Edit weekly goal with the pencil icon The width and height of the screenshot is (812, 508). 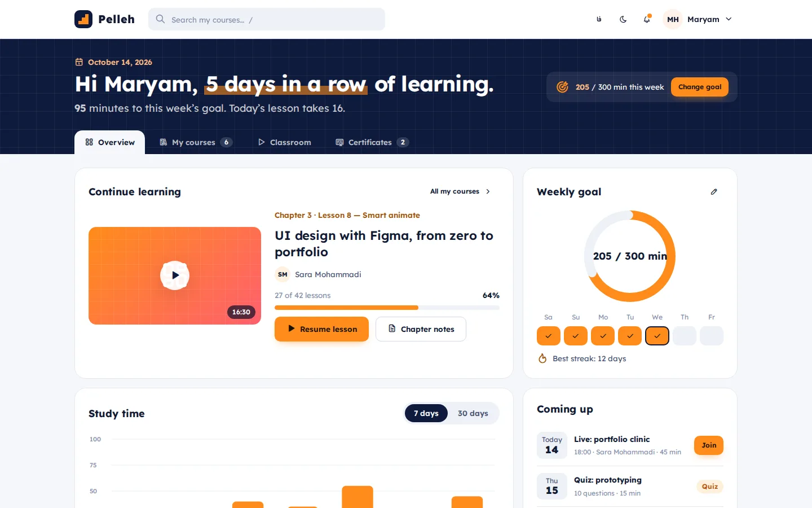[714, 192]
